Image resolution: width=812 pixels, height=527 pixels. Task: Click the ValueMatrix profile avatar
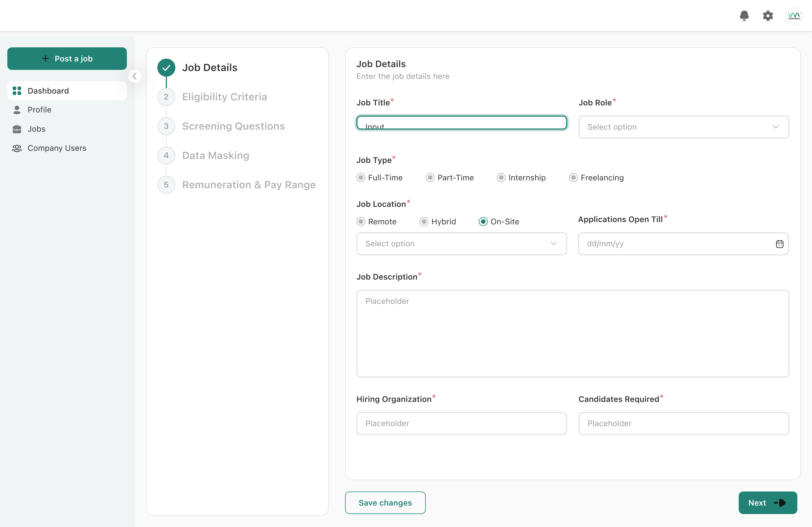click(x=794, y=16)
